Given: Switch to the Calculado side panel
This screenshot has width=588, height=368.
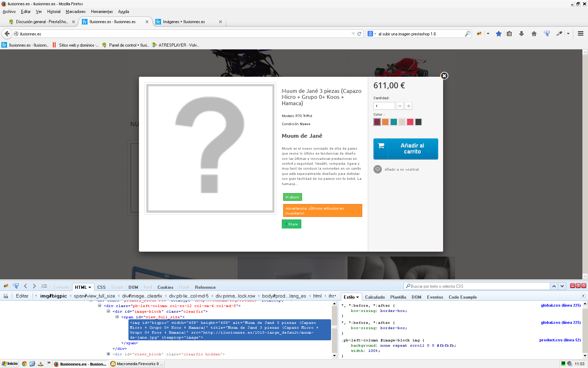Looking at the screenshot, I should (375, 297).
